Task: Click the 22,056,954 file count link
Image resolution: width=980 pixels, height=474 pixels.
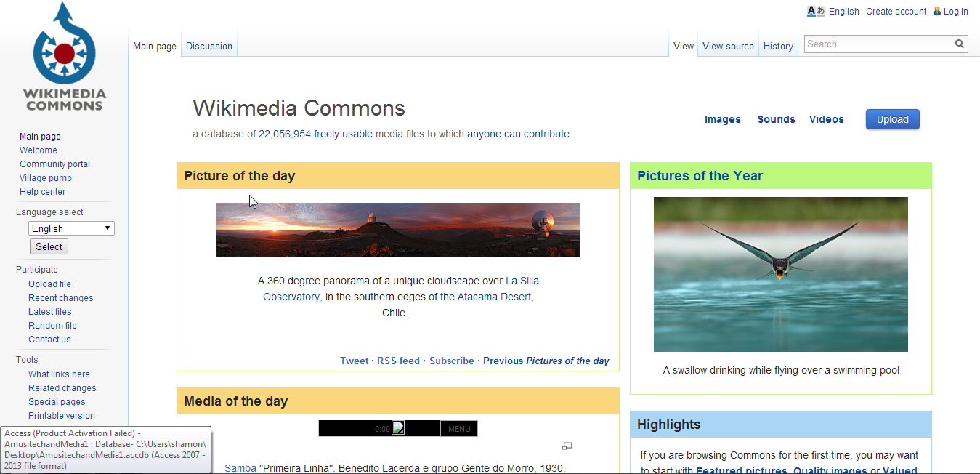Action: (x=285, y=134)
